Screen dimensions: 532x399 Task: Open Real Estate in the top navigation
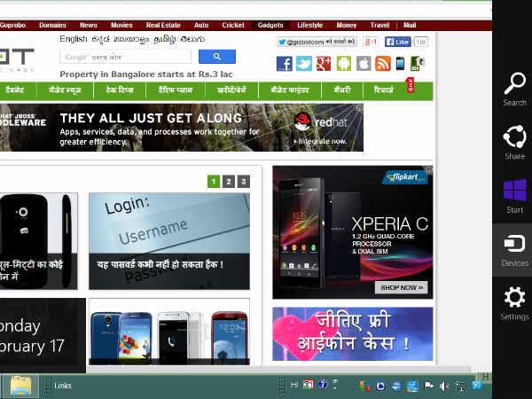point(163,25)
